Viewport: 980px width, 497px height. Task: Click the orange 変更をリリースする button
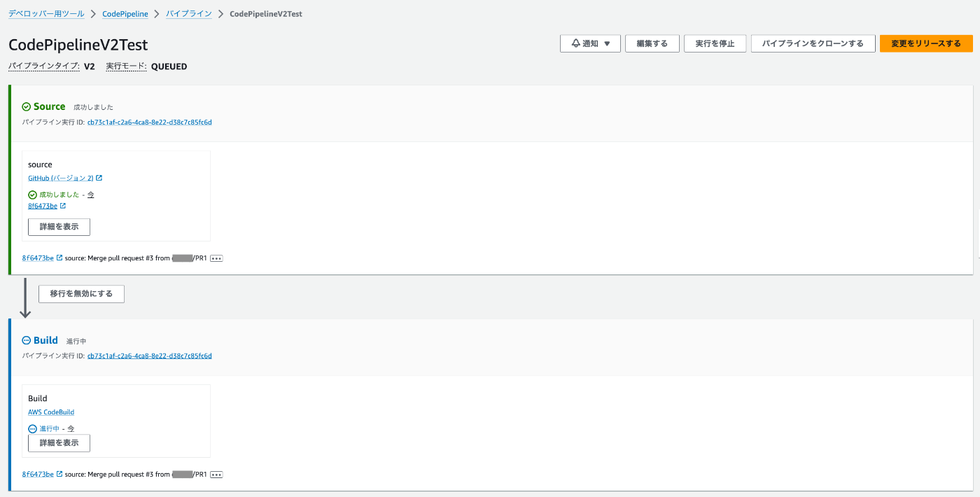[x=926, y=43]
